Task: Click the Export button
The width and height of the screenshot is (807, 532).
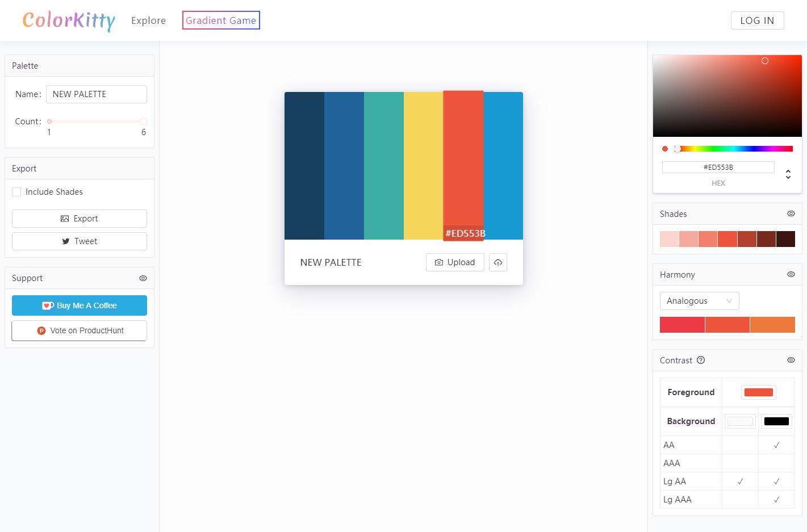Action: coord(80,219)
